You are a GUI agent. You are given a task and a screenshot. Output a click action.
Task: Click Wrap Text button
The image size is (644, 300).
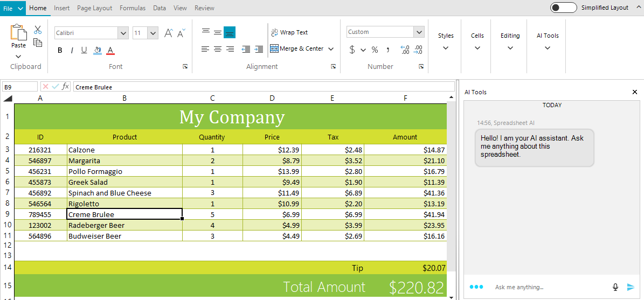point(289,32)
